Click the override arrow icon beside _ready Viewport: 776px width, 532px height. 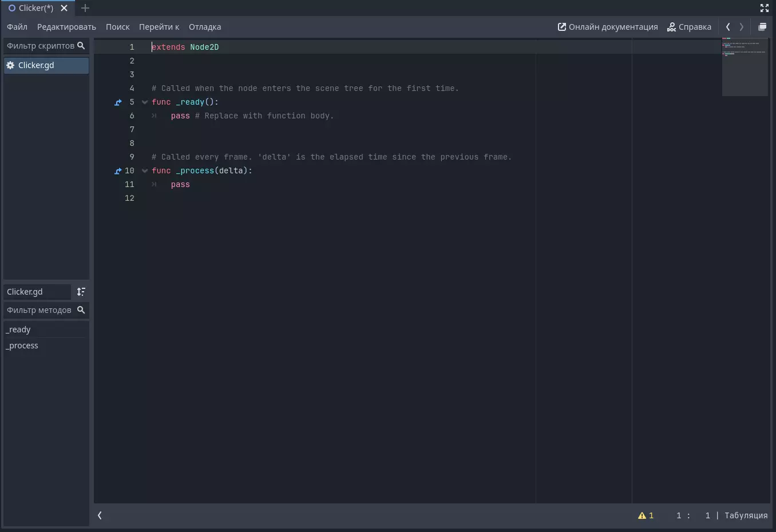pos(118,102)
